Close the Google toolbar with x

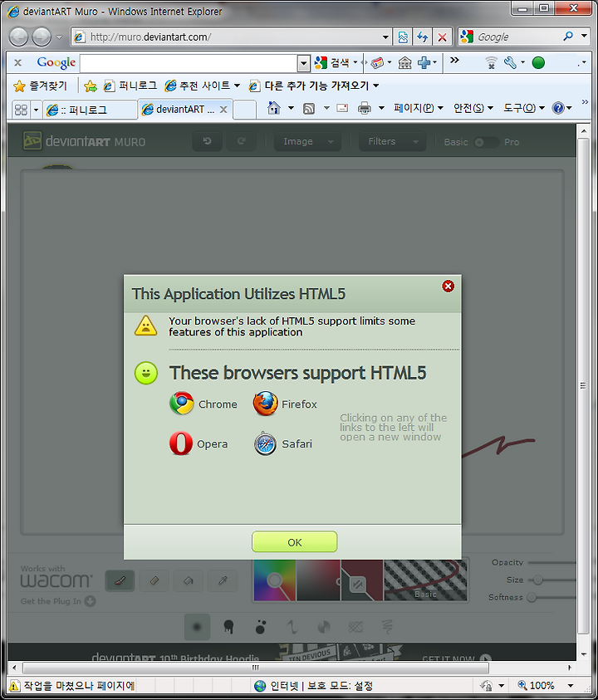18,62
